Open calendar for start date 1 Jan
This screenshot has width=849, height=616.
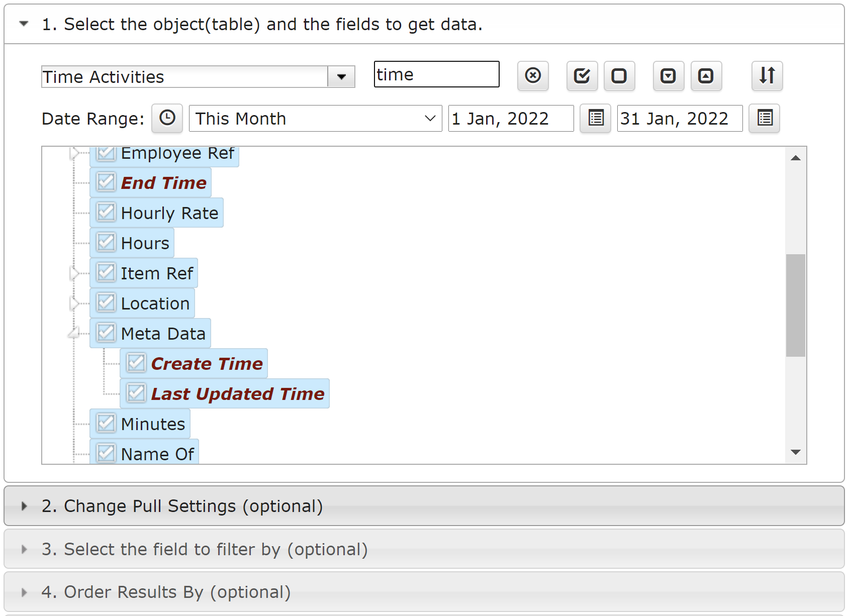(x=596, y=119)
